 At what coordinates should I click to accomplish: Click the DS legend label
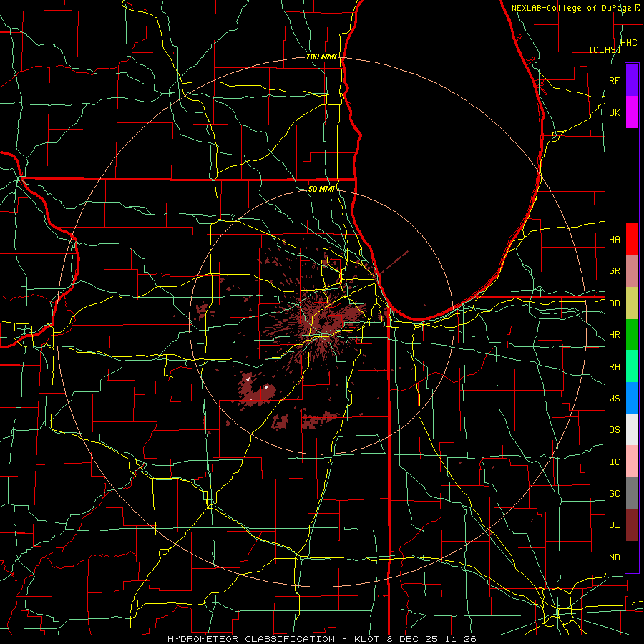[614, 430]
